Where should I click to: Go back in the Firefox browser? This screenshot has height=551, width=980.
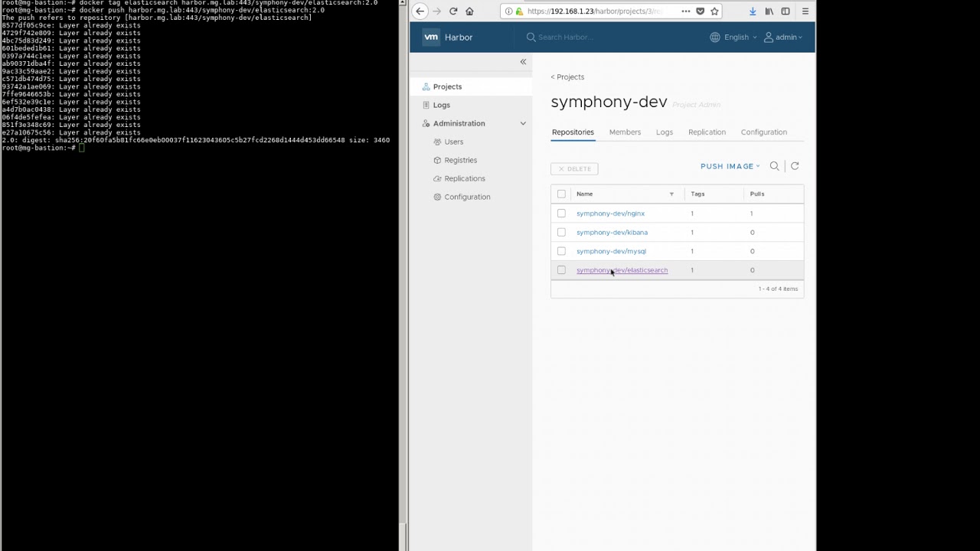(x=420, y=11)
